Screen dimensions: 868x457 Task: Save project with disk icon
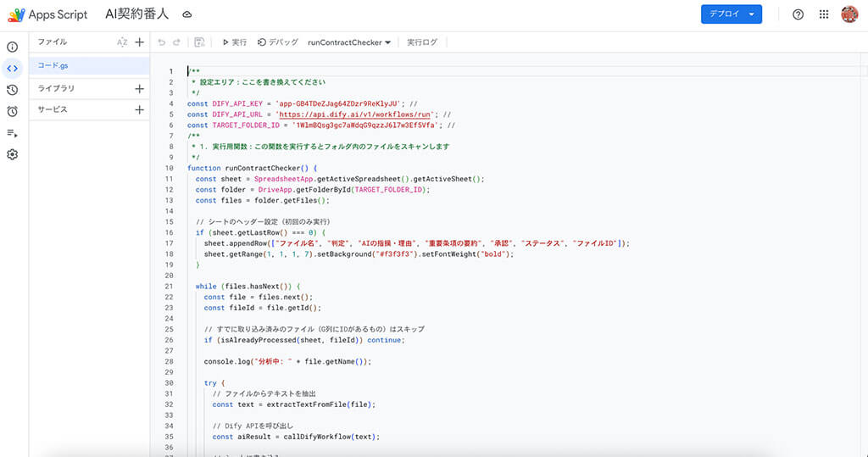pos(199,42)
